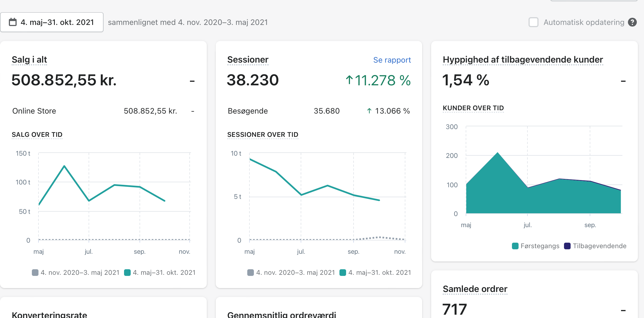
Task: Open the date range 4. maj–31. okt. 2021
Action: click(x=57, y=22)
